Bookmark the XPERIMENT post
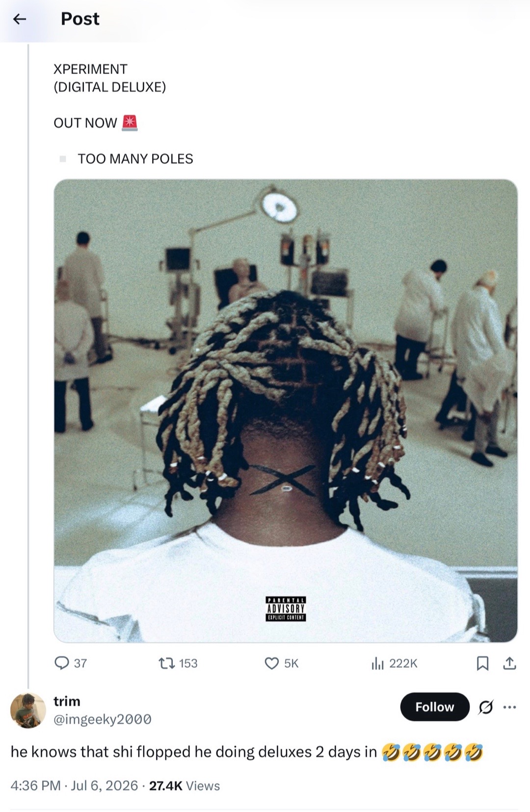The height and width of the screenshot is (812, 530). [x=482, y=663]
